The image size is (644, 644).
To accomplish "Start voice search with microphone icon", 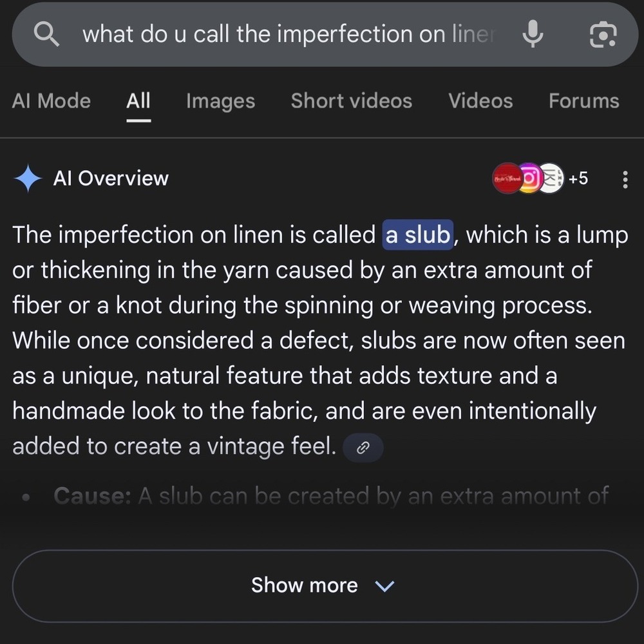I will (x=533, y=33).
